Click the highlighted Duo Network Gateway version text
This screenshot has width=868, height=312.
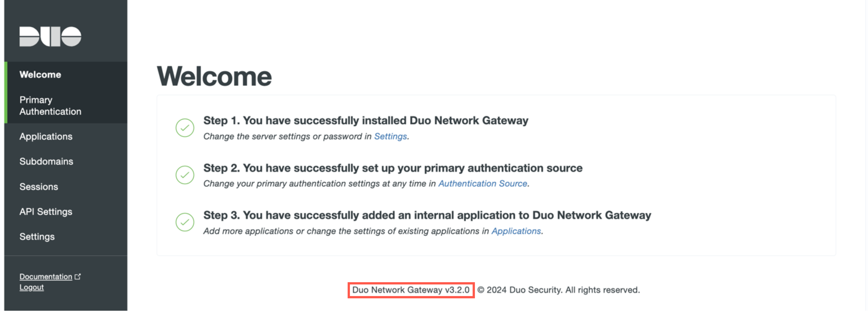411,290
